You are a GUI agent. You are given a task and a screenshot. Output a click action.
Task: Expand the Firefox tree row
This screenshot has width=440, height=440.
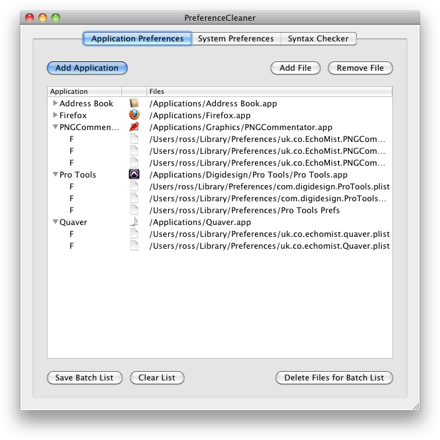coord(55,115)
